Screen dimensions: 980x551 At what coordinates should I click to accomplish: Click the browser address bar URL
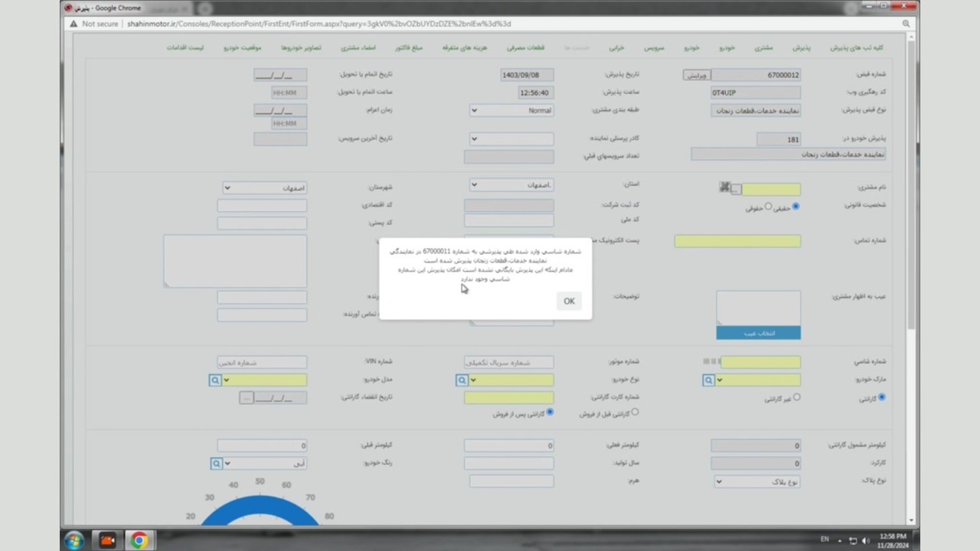tap(318, 24)
